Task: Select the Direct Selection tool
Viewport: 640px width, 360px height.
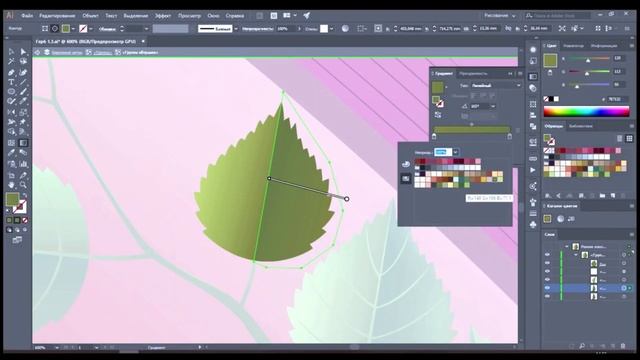Action: click(x=23, y=52)
